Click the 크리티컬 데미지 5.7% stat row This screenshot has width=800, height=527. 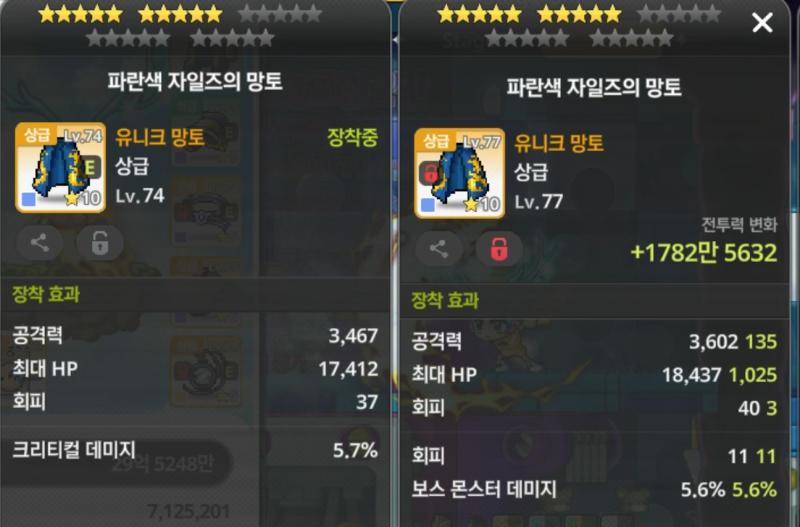195,450
